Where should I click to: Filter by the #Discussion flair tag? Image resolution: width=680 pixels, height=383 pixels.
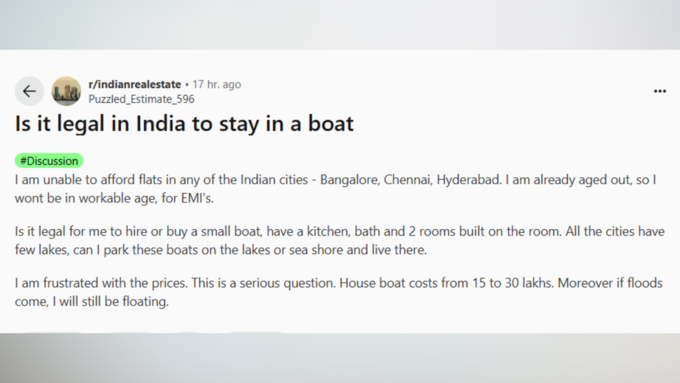click(x=49, y=161)
